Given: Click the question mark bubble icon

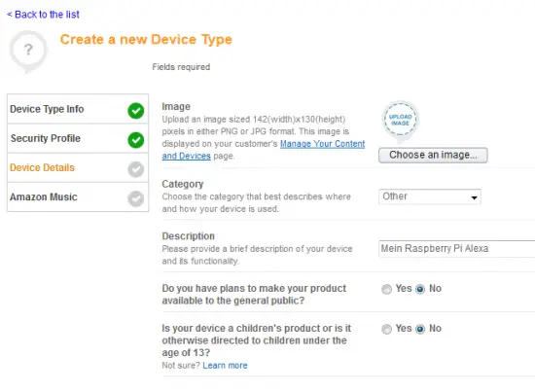Looking at the screenshot, I should tap(28, 52).
